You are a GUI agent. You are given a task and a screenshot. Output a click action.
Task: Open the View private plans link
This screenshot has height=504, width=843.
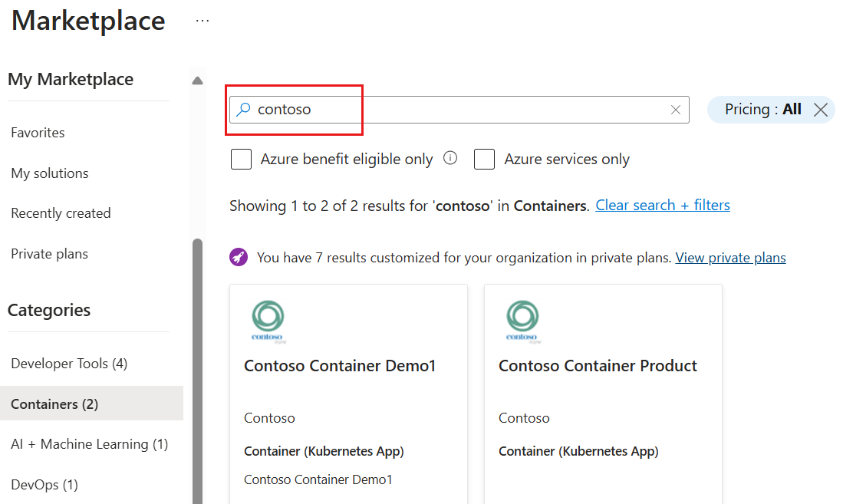(730, 258)
